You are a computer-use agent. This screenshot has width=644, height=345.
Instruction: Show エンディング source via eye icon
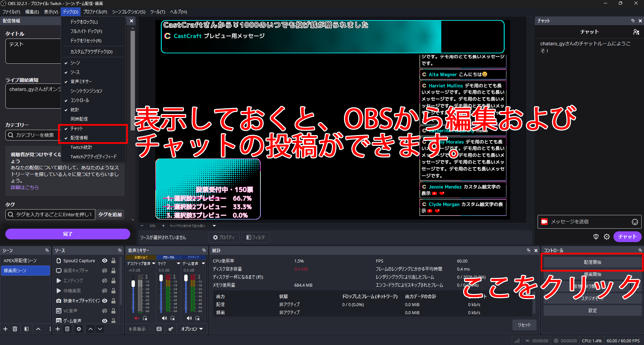(105, 281)
